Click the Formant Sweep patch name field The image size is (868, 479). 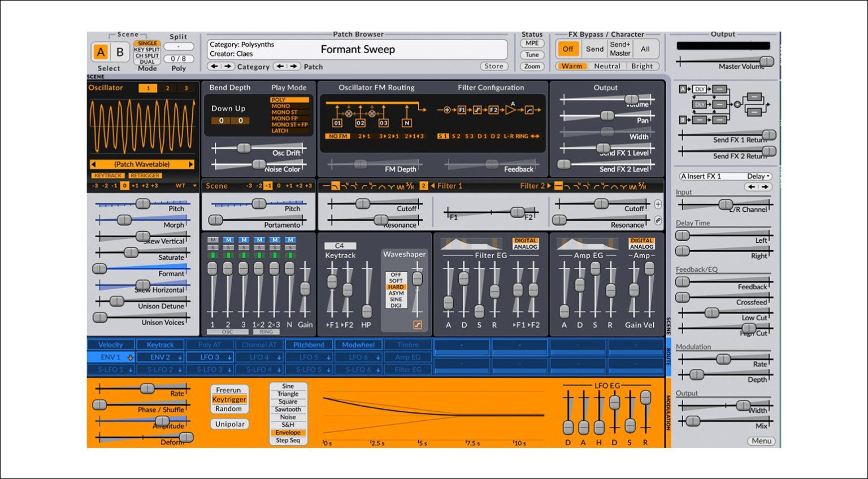[358, 50]
